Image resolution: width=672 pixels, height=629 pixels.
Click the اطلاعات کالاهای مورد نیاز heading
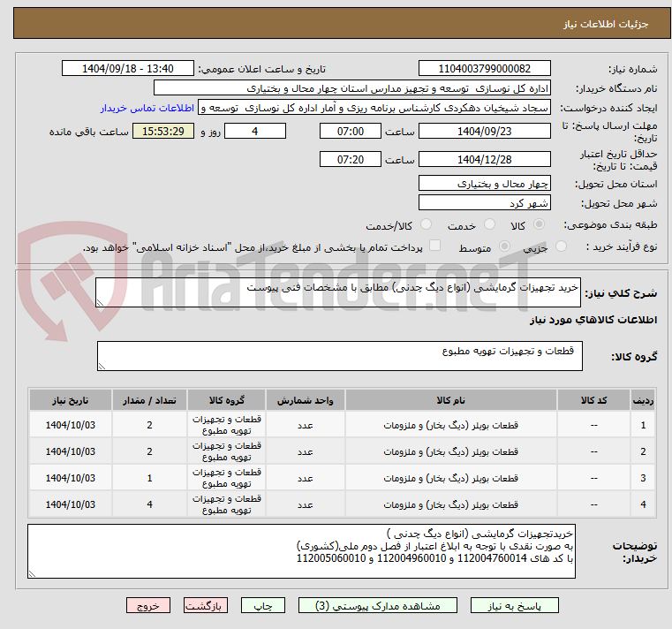pyautogui.click(x=593, y=321)
